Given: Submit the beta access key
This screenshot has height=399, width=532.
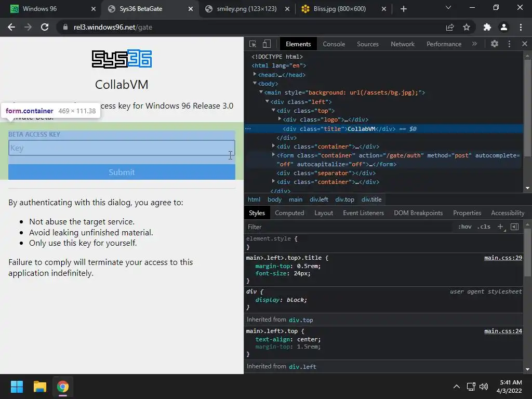Looking at the screenshot, I should tap(122, 172).
